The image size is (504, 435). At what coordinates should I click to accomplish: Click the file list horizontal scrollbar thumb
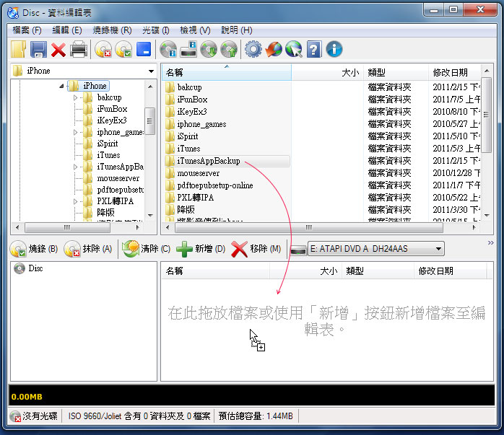(308, 227)
